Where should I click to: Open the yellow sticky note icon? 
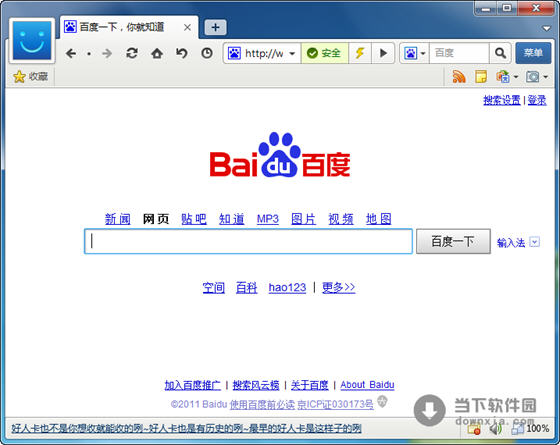pyautogui.click(x=481, y=76)
